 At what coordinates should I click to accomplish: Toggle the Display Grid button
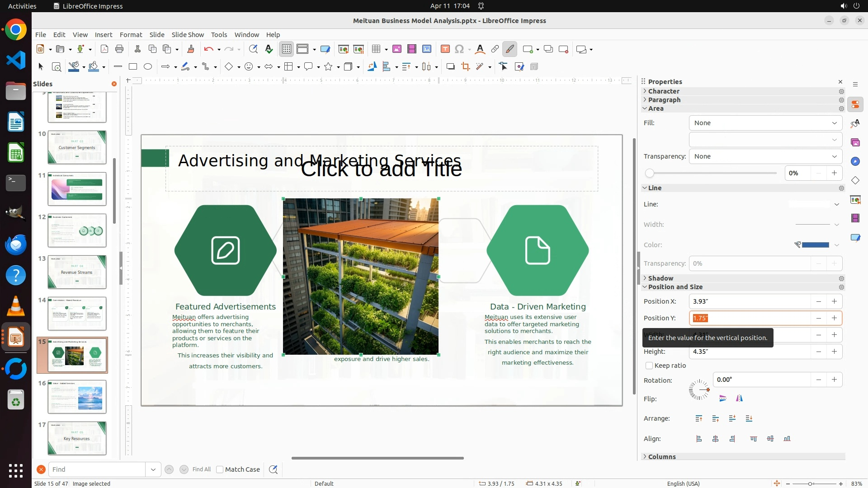287,49
